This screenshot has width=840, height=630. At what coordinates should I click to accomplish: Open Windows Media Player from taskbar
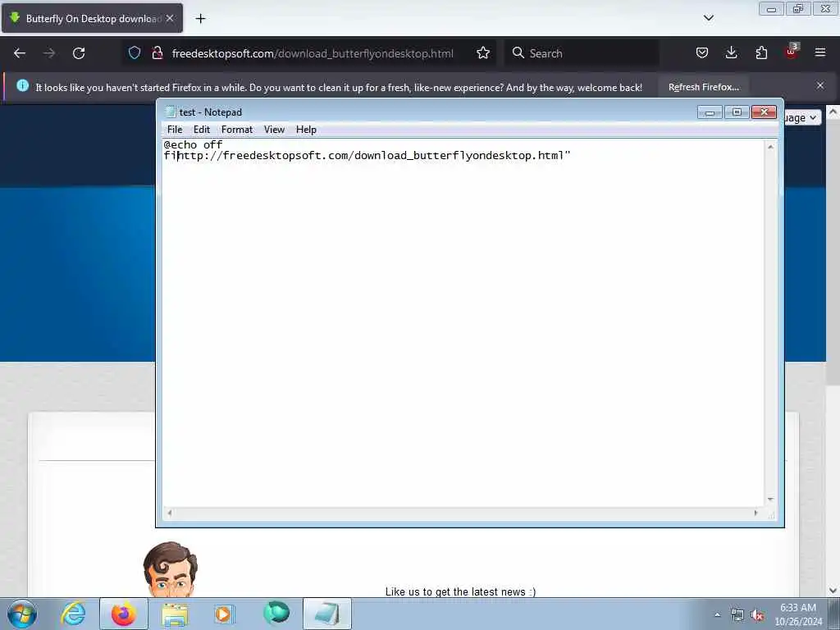pyautogui.click(x=223, y=614)
